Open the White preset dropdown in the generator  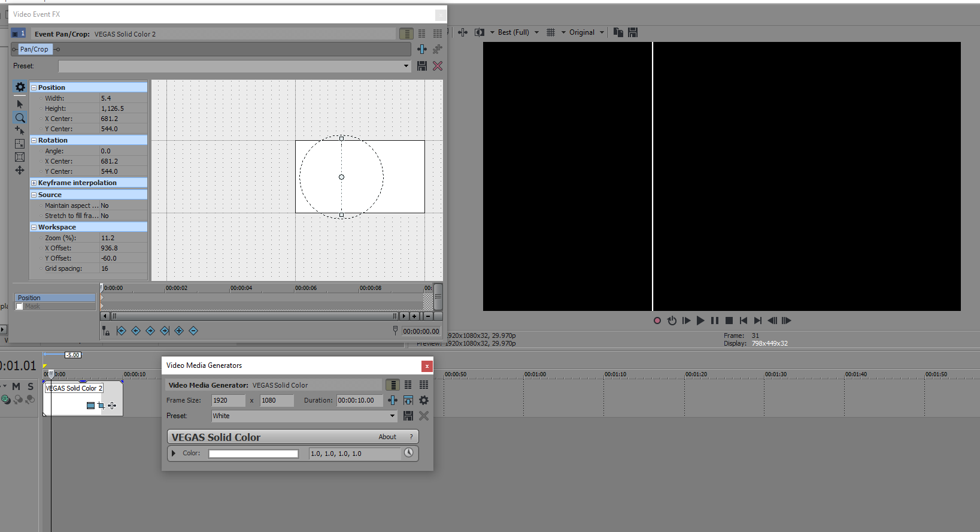click(392, 416)
